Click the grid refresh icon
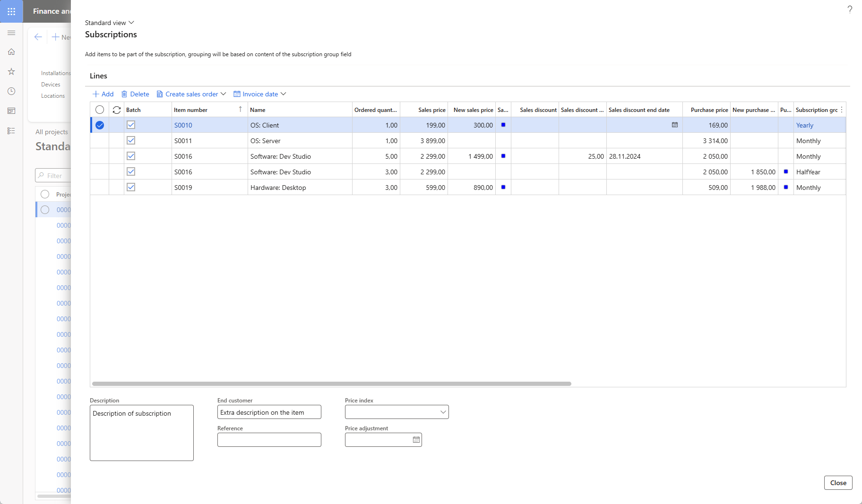 point(117,110)
